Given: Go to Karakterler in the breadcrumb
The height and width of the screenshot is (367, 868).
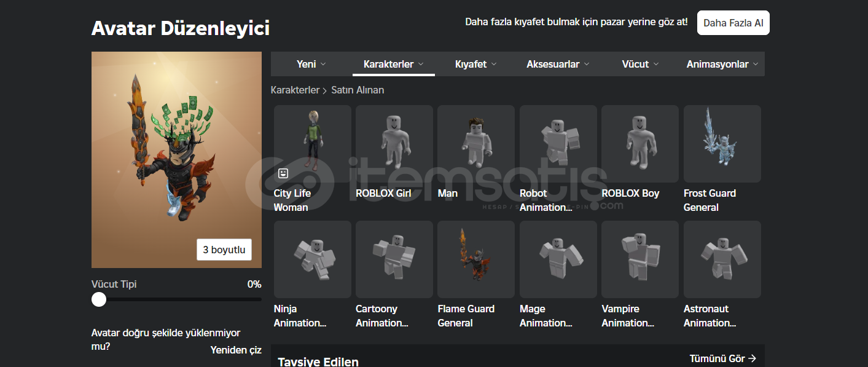Looking at the screenshot, I should coord(295,90).
